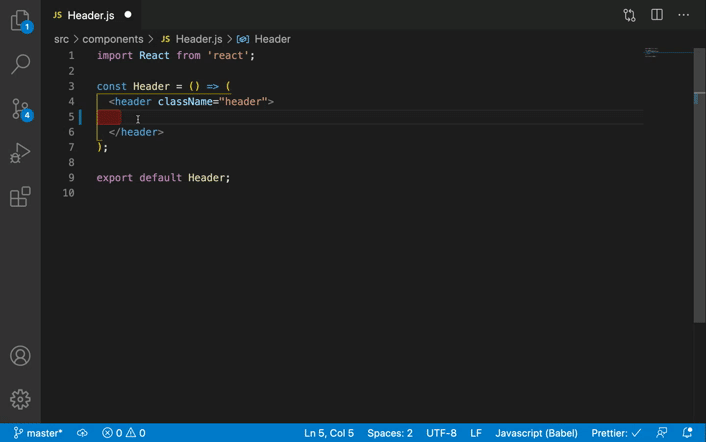This screenshot has width=706, height=442.
Task: Change the LF end-of-line sequence
Action: (x=476, y=433)
